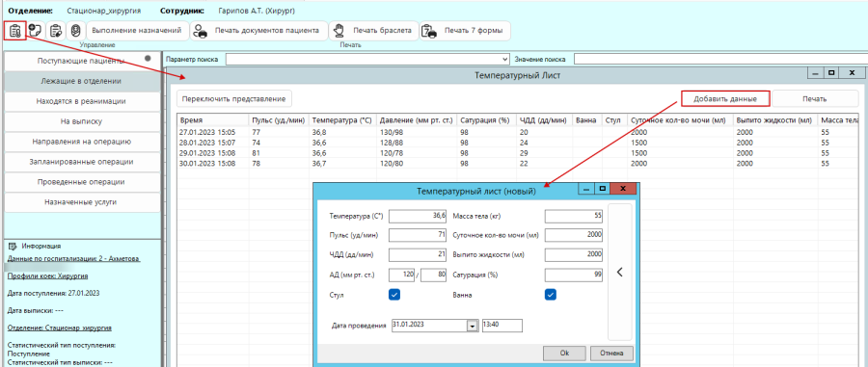Viewport: 868px width, 367px height.
Task: Click the Пульс (уд/мин) input field
Action: tap(418, 235)
